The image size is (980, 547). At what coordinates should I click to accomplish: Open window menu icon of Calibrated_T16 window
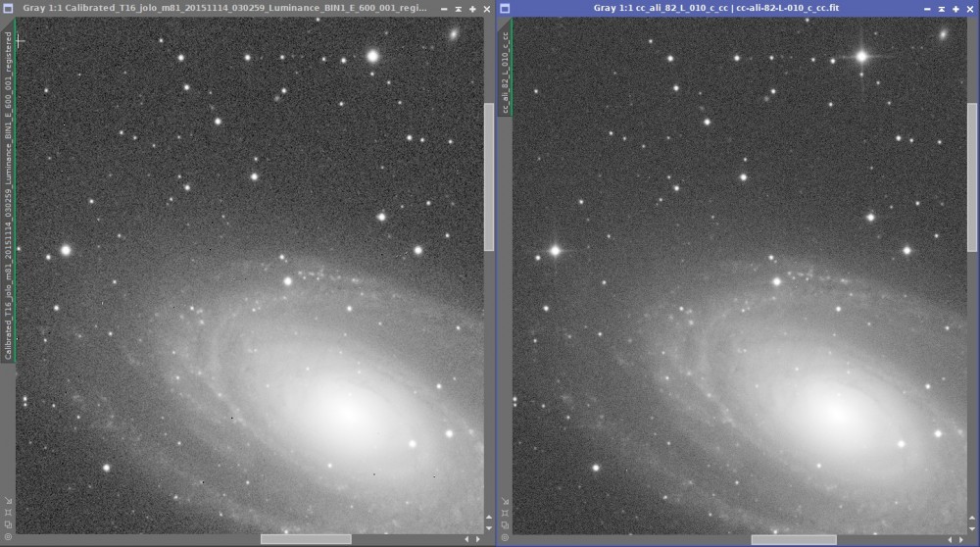click(8, 9)
